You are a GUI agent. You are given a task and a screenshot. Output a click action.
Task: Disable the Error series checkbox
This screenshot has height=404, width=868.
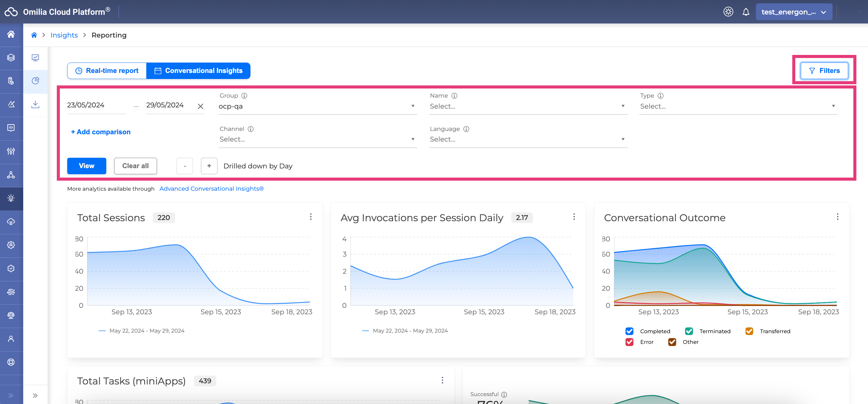(x=629, y=342)
